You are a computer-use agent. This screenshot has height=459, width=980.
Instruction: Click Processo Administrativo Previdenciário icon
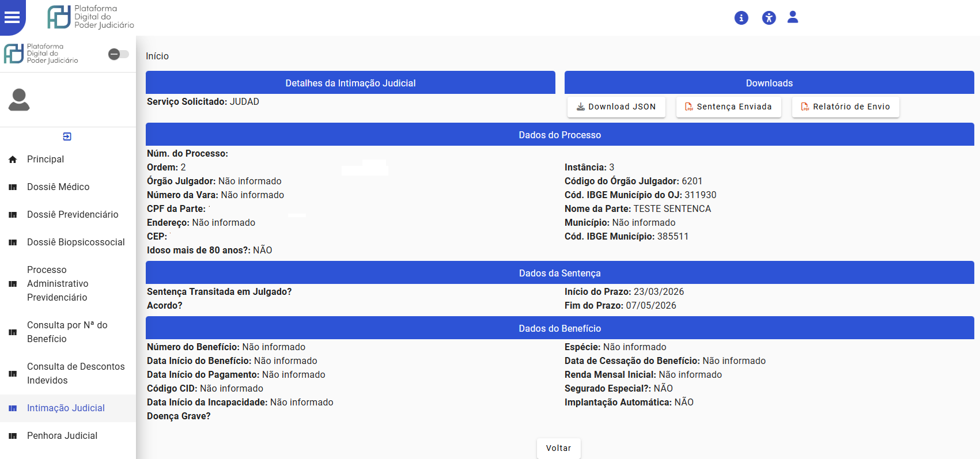[x=13, y=284]
